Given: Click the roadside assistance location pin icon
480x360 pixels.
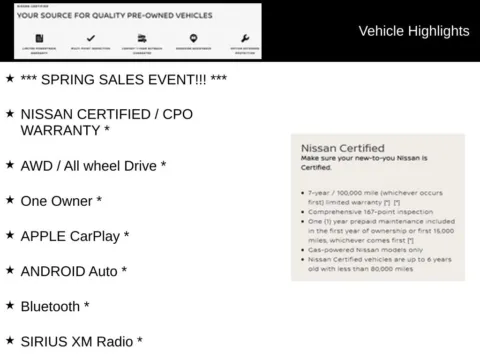Looking at the screenshot, I should coord(193,38).
